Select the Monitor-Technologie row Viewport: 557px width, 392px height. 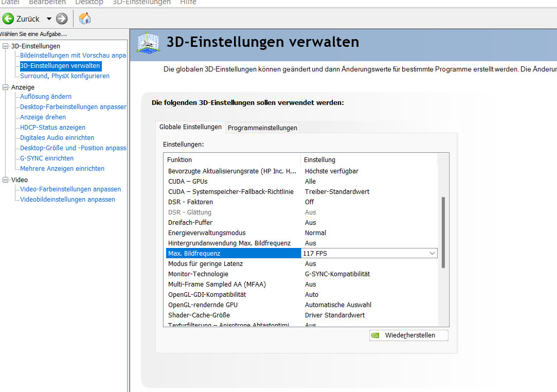301,274
